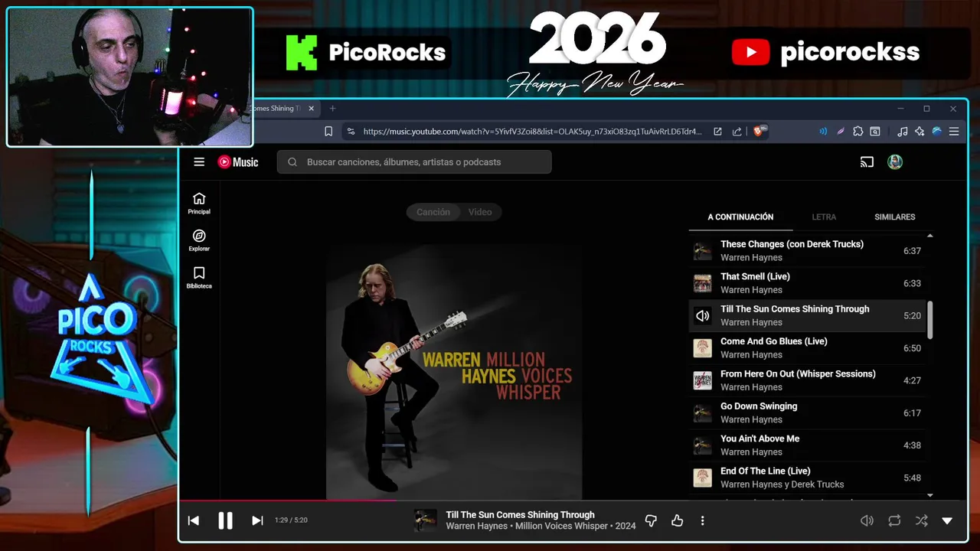The height and width of the screenshot is (551, 980).
Task: Open the browser media control music-note icon
Action: [903, 132]
